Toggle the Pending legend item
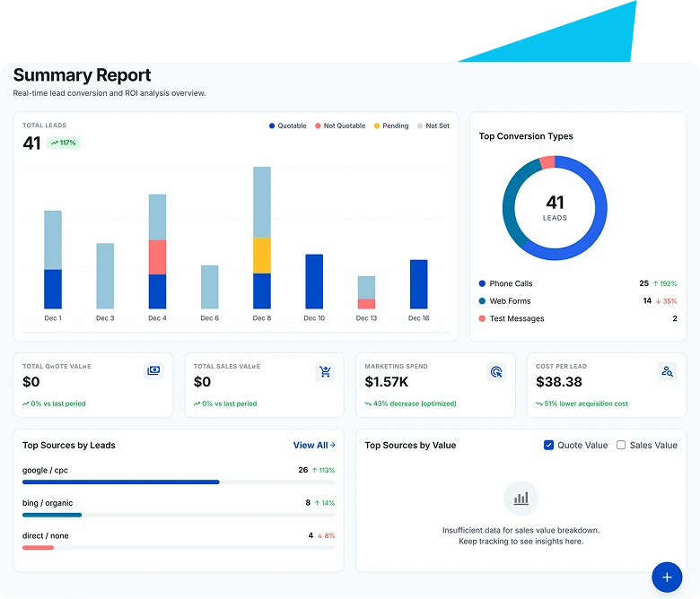The width and height of the screenshot is (700, 599). (391, 126)
